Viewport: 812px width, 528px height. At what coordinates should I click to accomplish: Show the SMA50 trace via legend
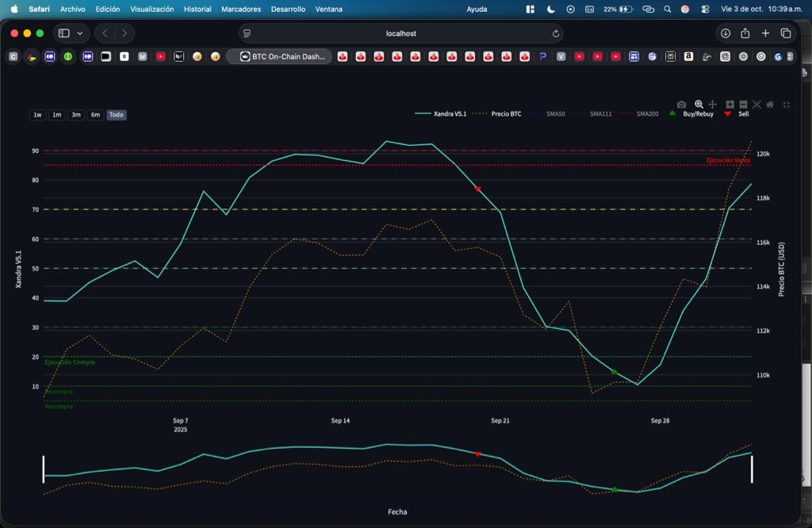pos(549,114)
